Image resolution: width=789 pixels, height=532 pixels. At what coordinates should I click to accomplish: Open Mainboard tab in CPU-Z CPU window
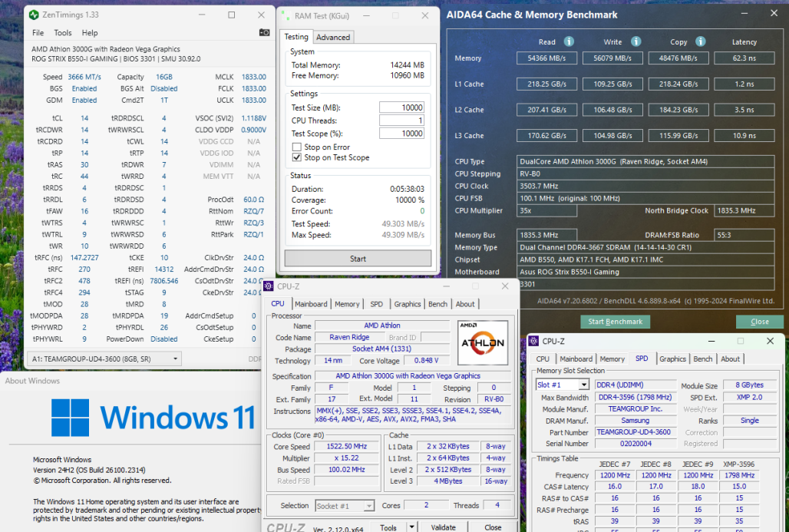click(311, 304)
